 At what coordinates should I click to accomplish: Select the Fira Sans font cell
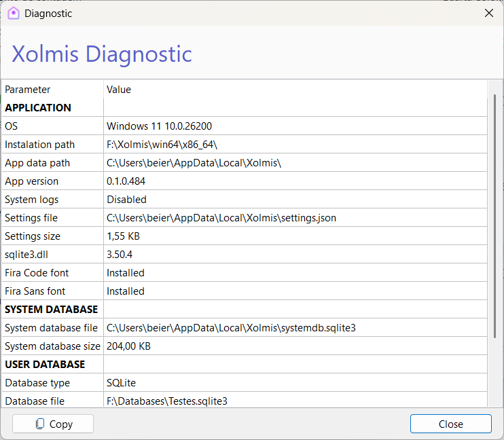point(53,291)
